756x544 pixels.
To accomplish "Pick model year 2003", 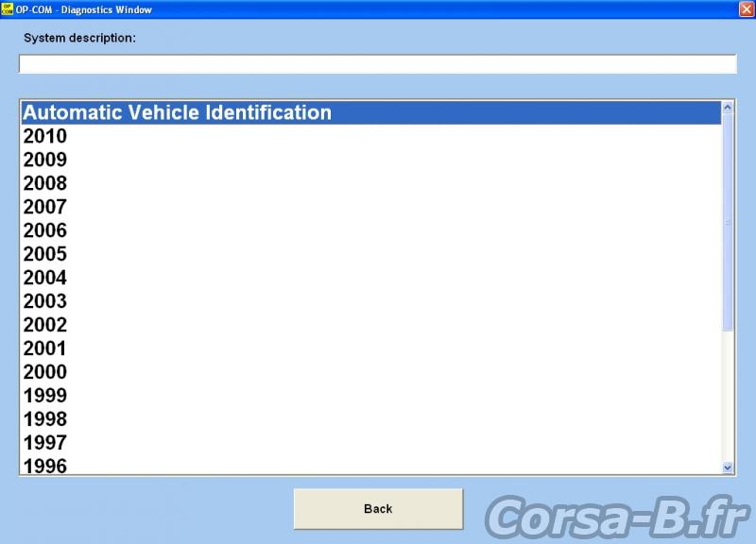I will click(x=371, y=301).
